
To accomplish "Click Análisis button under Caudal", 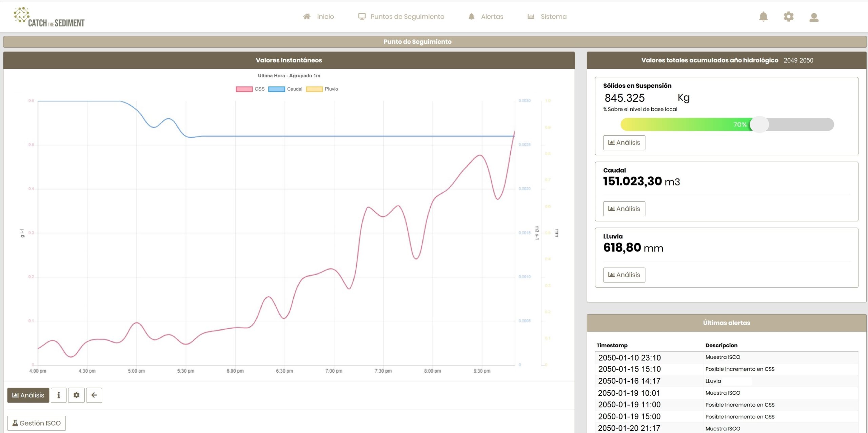I will [x=624, y=209].
